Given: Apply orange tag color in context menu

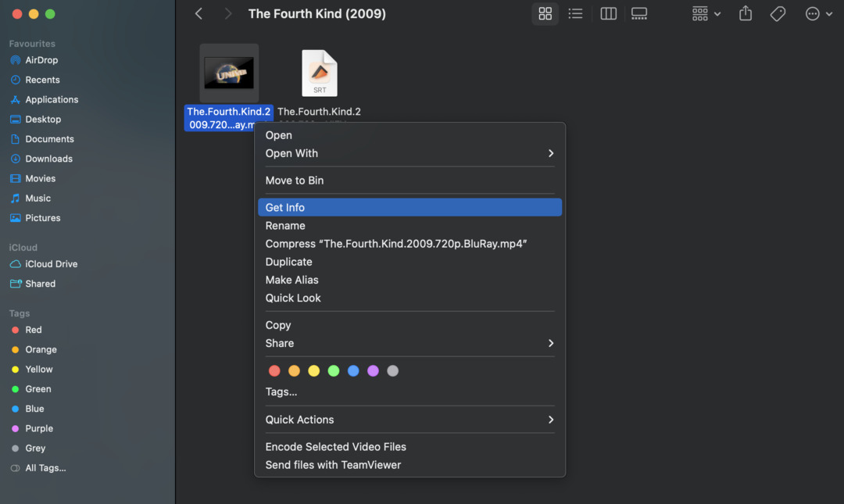Looking at the screenshot, I should coord(294,371).
